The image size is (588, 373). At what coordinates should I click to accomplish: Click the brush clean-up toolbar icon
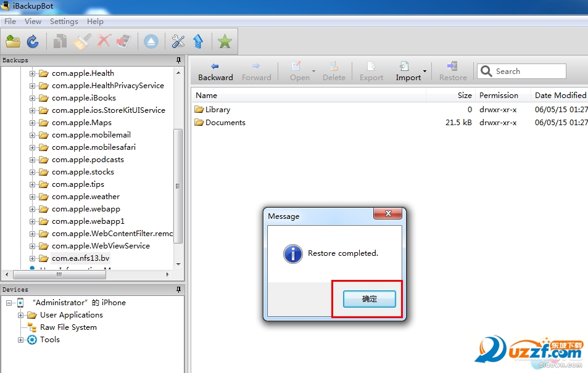[81, 41]
